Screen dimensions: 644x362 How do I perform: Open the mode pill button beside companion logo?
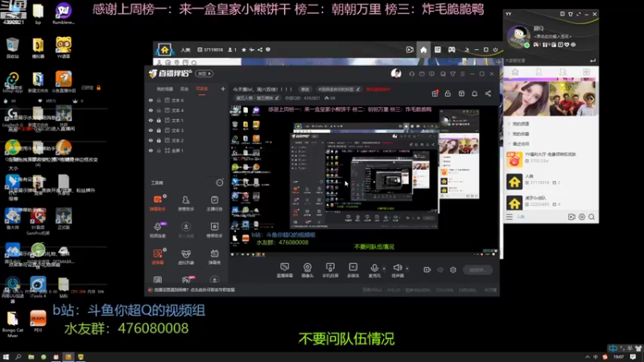204,73
